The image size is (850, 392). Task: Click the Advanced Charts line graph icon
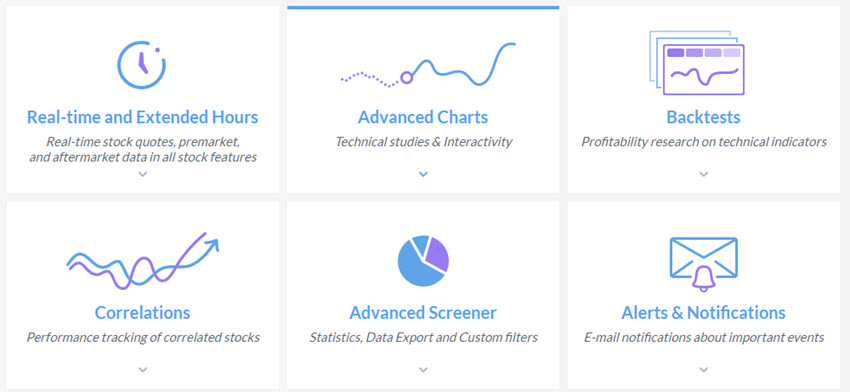(428, 64)
